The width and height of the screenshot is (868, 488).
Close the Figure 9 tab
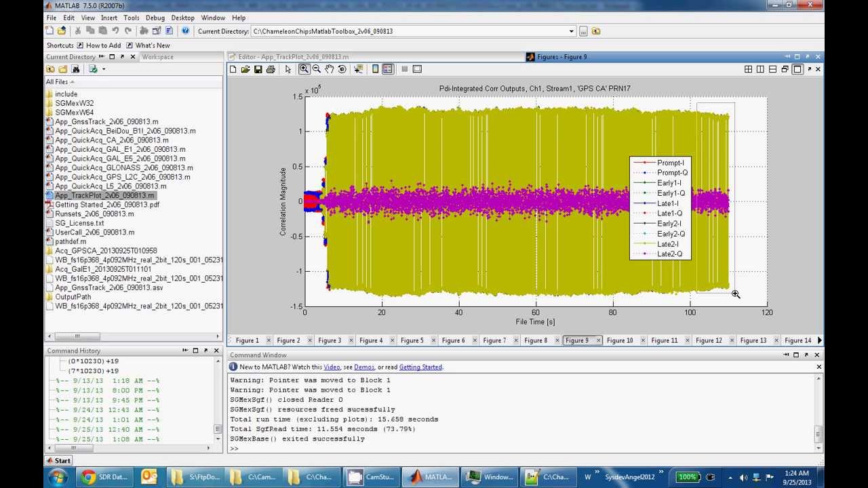[598, 340]
